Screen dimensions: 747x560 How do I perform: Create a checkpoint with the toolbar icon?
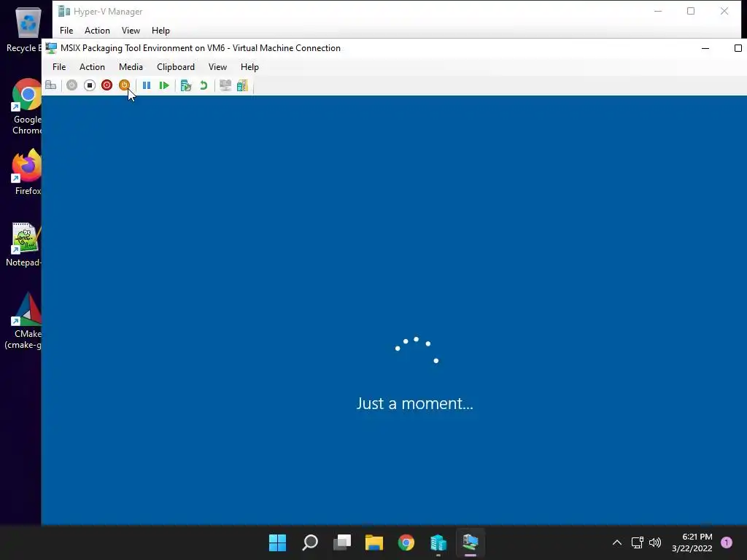[186, 85]
